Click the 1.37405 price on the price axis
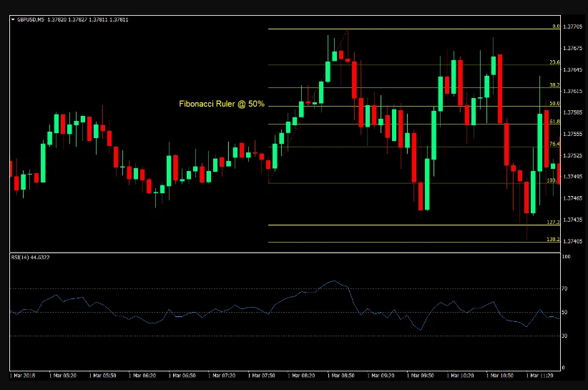Viewport: 588px width, 390px height. [x=572, y=241]
